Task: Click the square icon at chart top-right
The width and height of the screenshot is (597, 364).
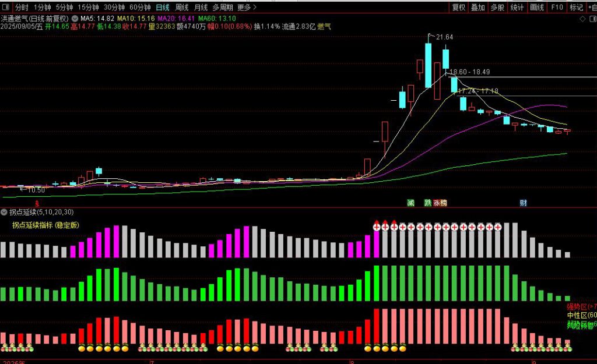Action: (x=591, y=19)
